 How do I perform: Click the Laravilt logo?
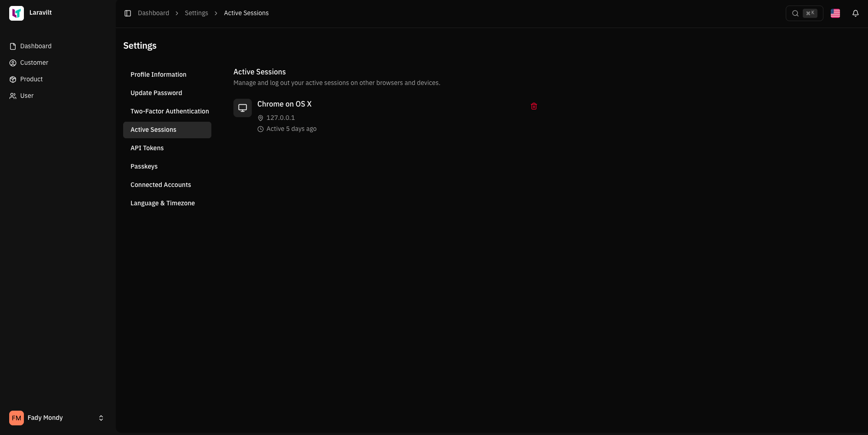click(17, 13)
